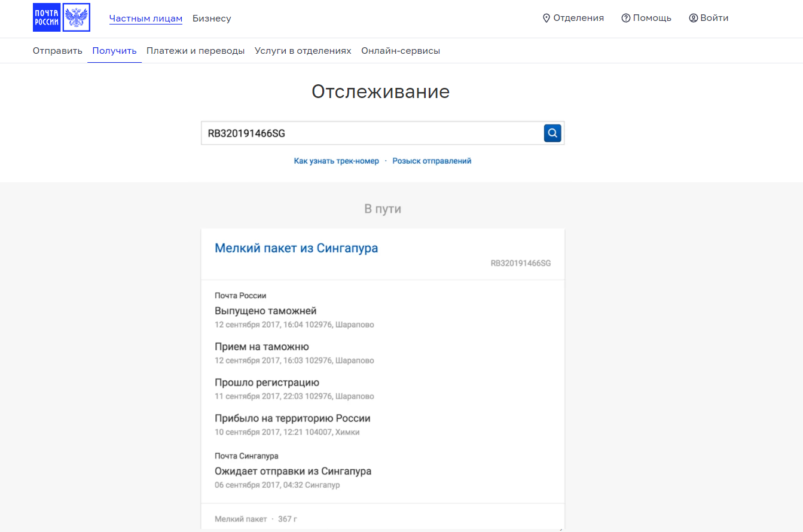Open the Помощь link
The width and height of the screenshot is (803, 532).
[652, 18]
